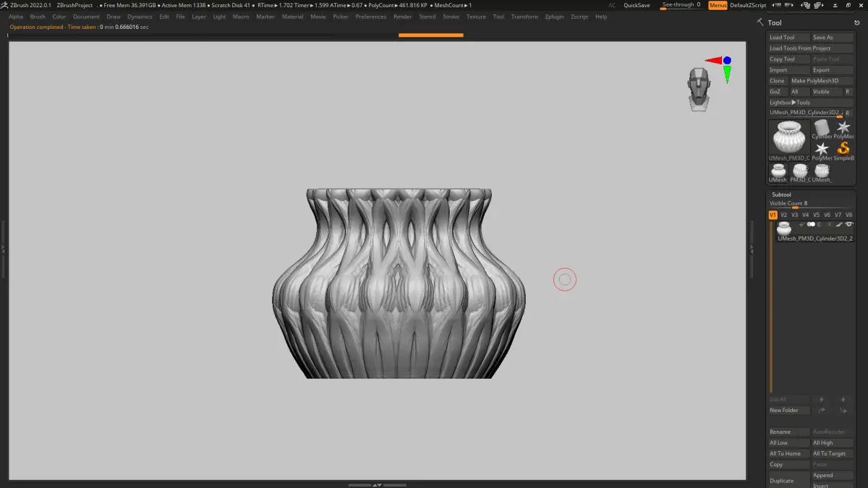This screenshot has width=868, height=488.
Task: Adjust the Visible Count slider
Action: point(811,204)
